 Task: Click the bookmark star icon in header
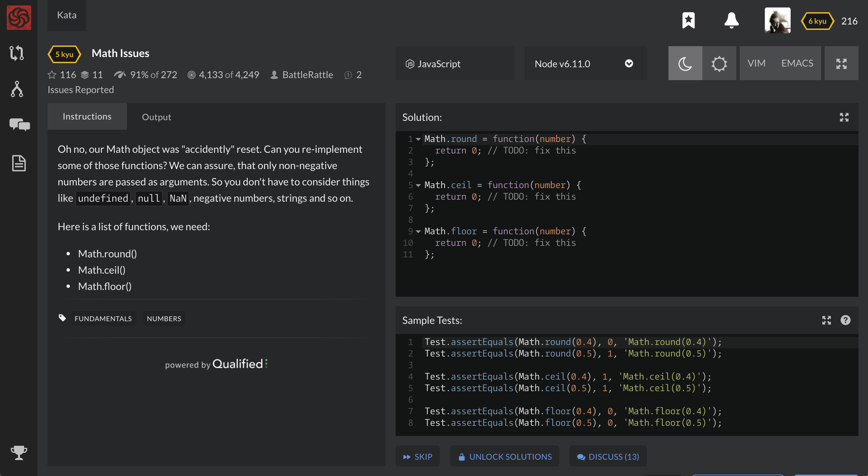[688, 21]
